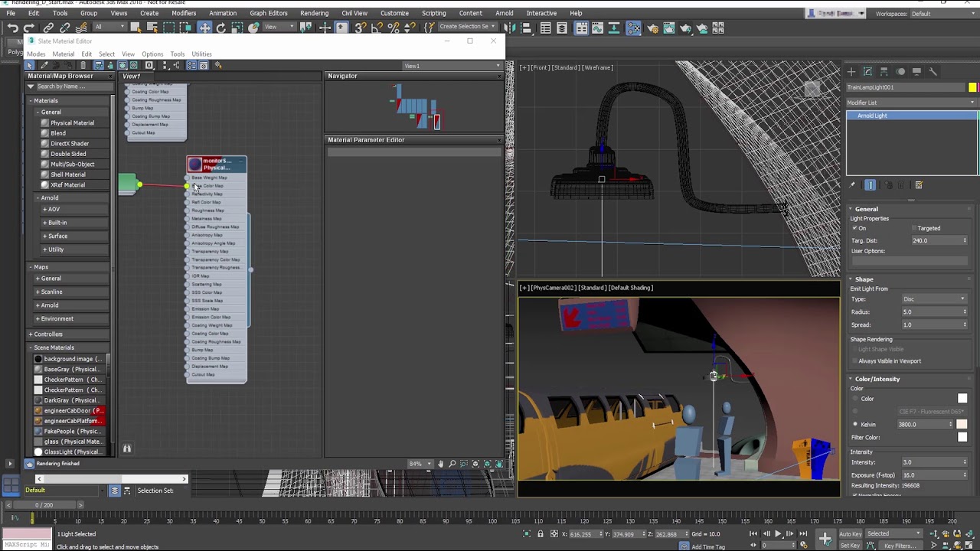The height and width of the screenshot is (551, 980).
Task: Open the Modes menu in Slate editor
Action: coord(36,54)
